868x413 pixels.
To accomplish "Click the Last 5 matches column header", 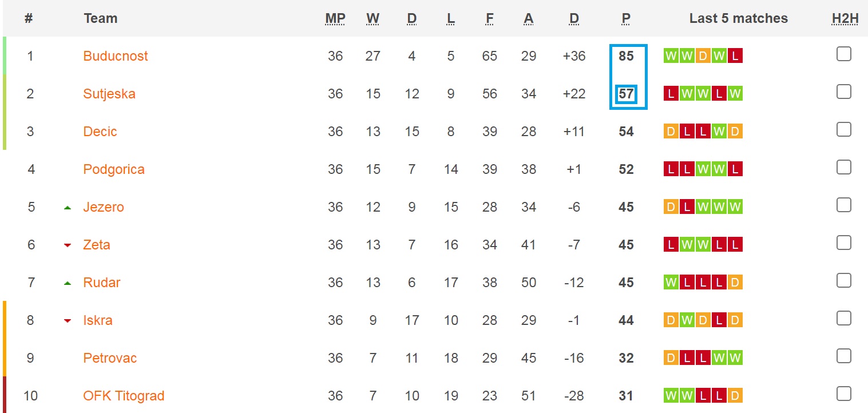I will pos(738,18).
